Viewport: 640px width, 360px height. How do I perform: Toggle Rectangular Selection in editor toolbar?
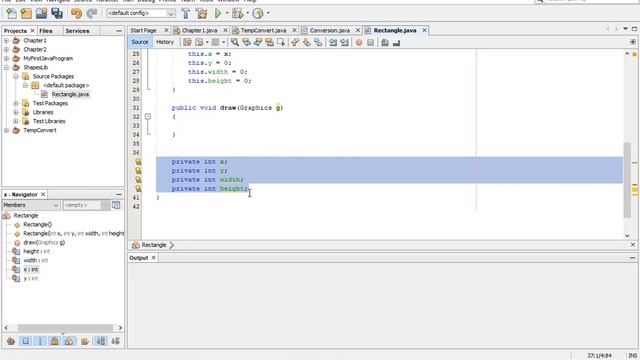point(281,42)
